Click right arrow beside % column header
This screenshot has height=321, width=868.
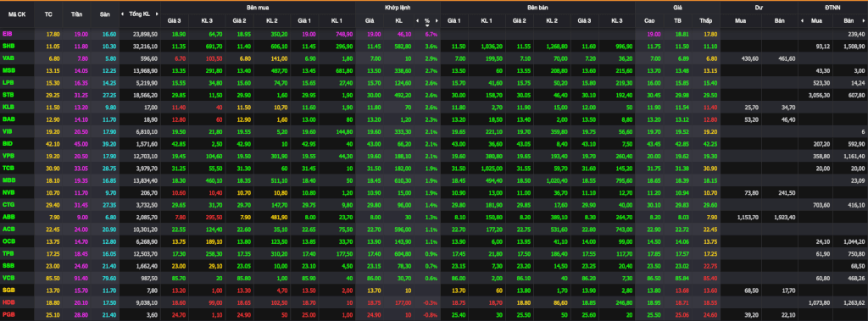(437, 21)
